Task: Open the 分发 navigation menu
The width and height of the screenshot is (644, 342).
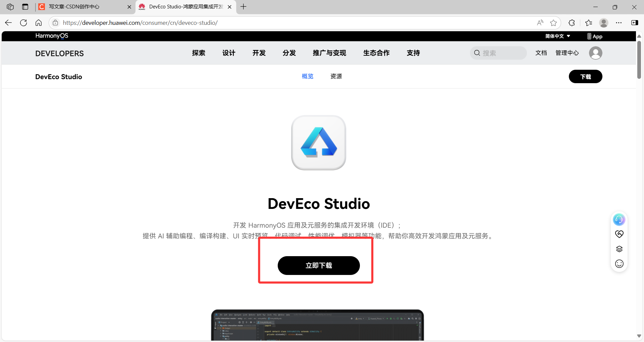Action: coord(289,53)
